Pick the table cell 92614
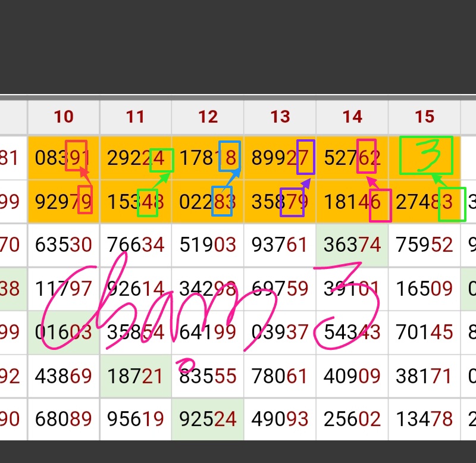The height and width of the screenshot is (463, 476). point(136,289)
